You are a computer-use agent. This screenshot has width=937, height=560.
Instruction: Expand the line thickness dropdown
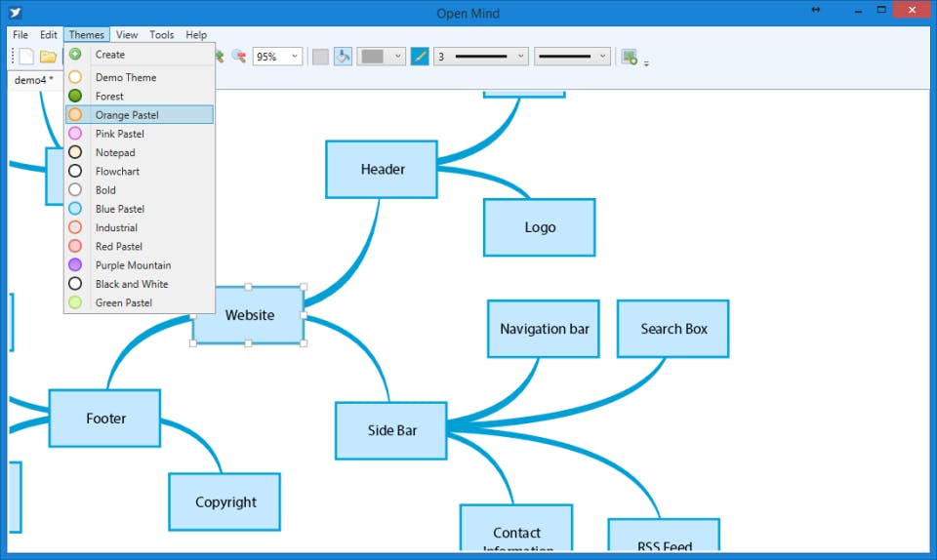point(480,57)
